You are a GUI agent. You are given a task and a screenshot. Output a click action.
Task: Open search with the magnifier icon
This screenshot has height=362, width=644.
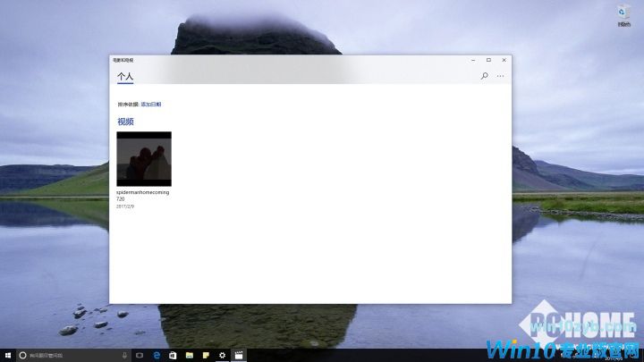(x=485, y=76)
